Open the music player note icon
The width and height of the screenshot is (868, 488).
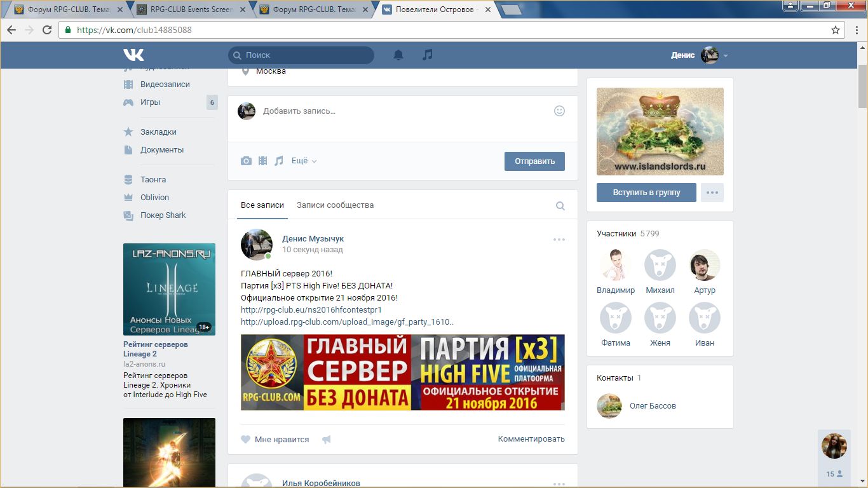tap(428, 55)
